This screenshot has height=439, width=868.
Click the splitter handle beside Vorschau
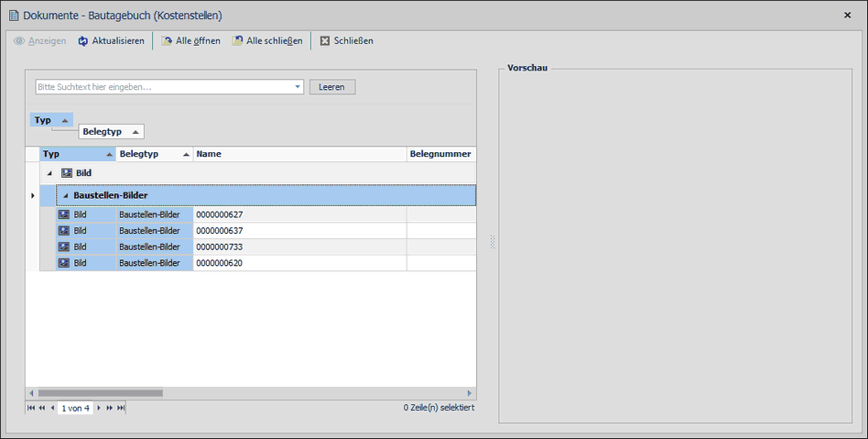[492, 242]
